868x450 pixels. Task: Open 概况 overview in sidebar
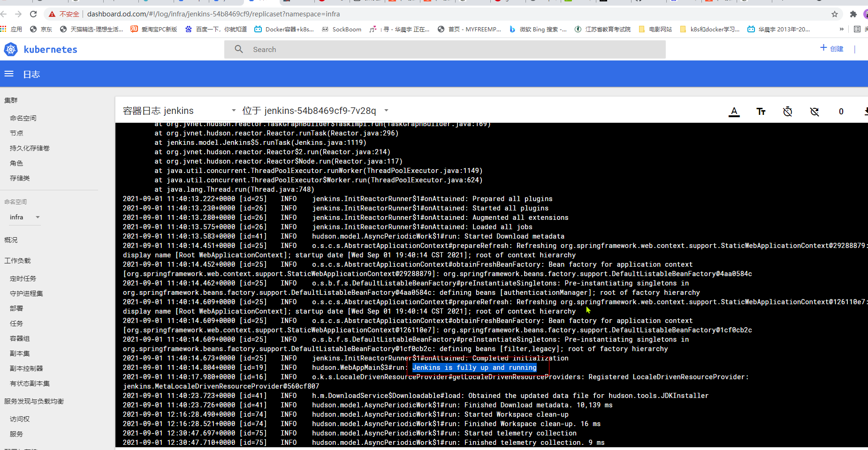[x=11, y=240]
